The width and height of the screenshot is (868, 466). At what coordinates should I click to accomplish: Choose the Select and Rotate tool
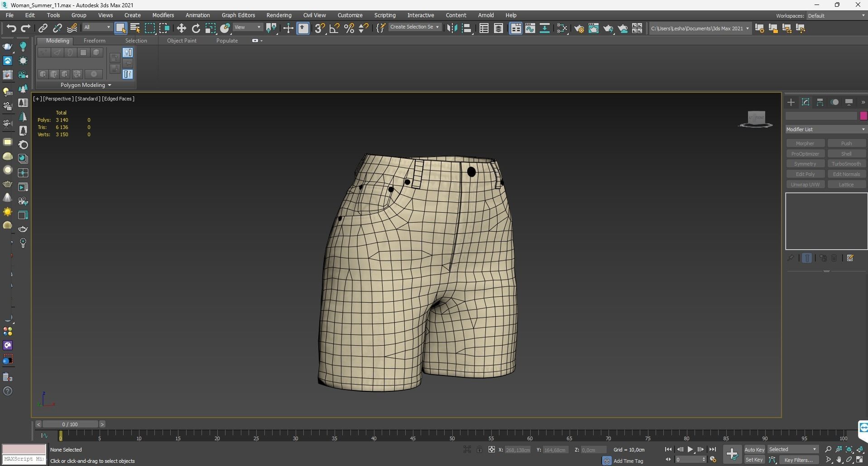(196, 29)
